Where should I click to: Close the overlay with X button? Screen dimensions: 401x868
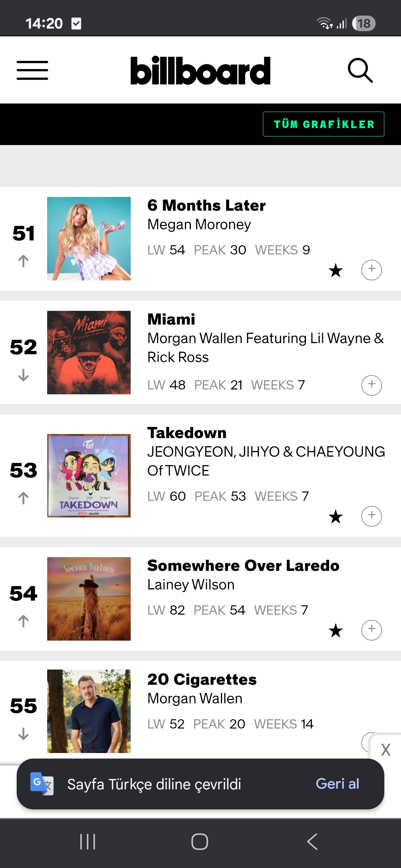pos(386,750)
